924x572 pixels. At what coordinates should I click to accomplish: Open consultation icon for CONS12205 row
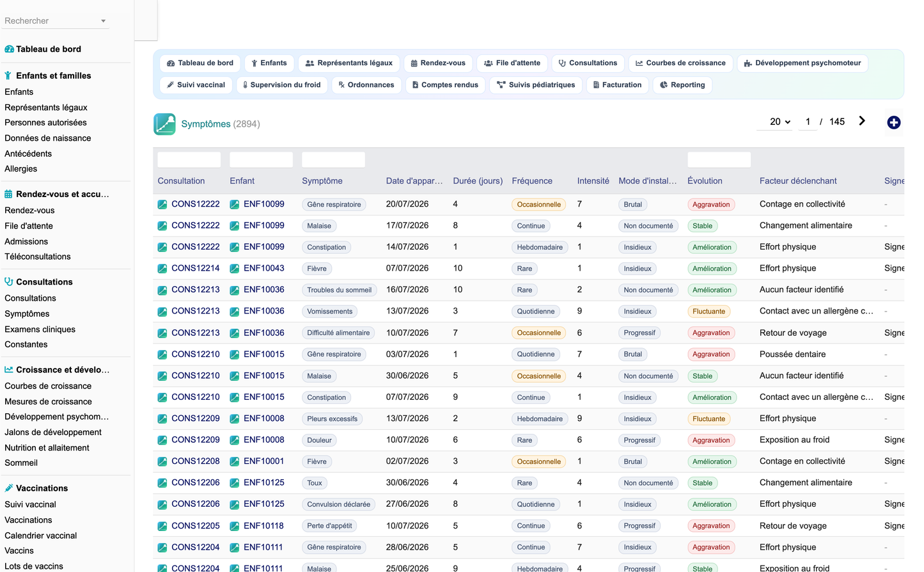pos(162,526)
